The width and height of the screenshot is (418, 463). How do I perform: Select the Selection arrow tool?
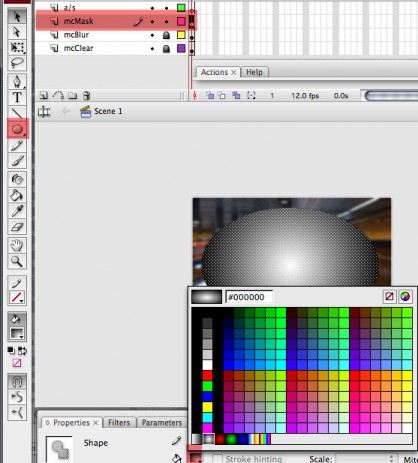click(x=17, y=16)
